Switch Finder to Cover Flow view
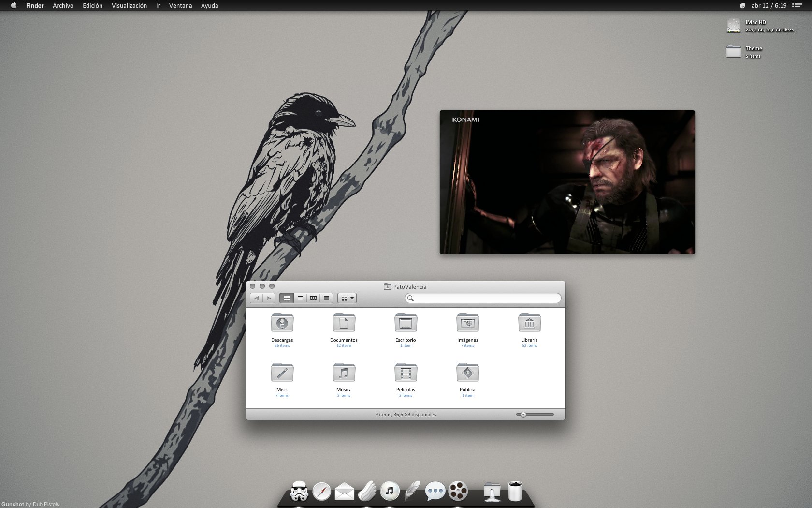The height and width of the screenshot is (508, 812). [327, 298]
